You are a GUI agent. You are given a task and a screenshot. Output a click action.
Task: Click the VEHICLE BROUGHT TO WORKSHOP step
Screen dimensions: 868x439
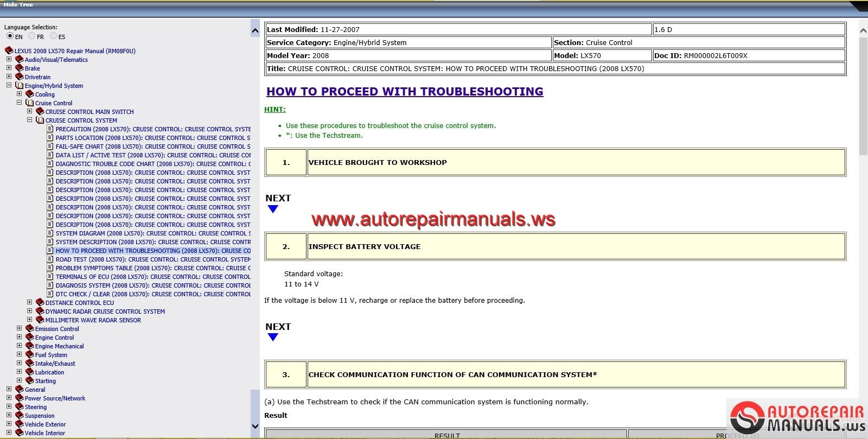tap(576, 162)
